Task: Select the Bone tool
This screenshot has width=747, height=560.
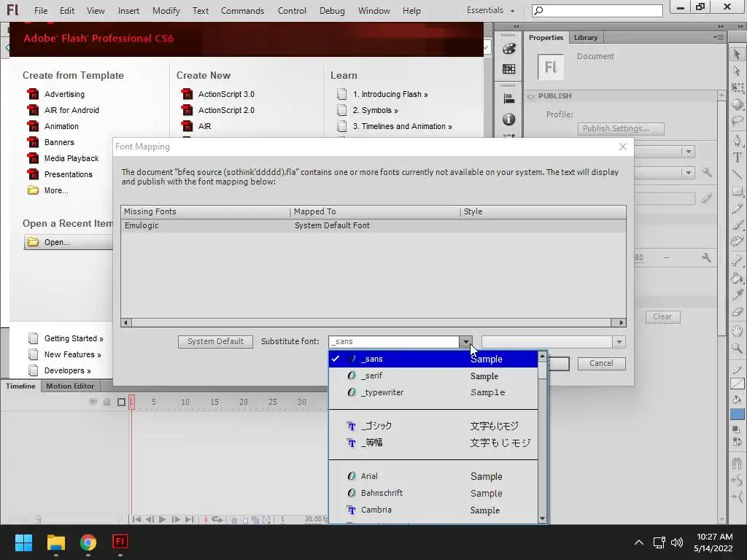Action: pos(737,260)
